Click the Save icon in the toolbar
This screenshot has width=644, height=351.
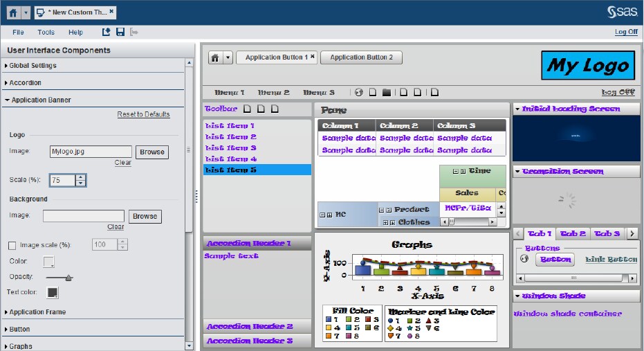click(x=120, y=32)
